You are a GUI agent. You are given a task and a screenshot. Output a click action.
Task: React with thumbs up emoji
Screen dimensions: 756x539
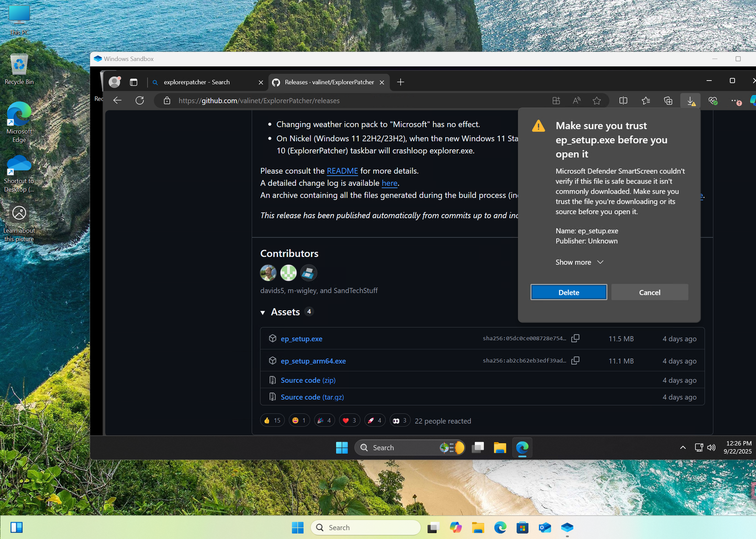coord(272,420)
